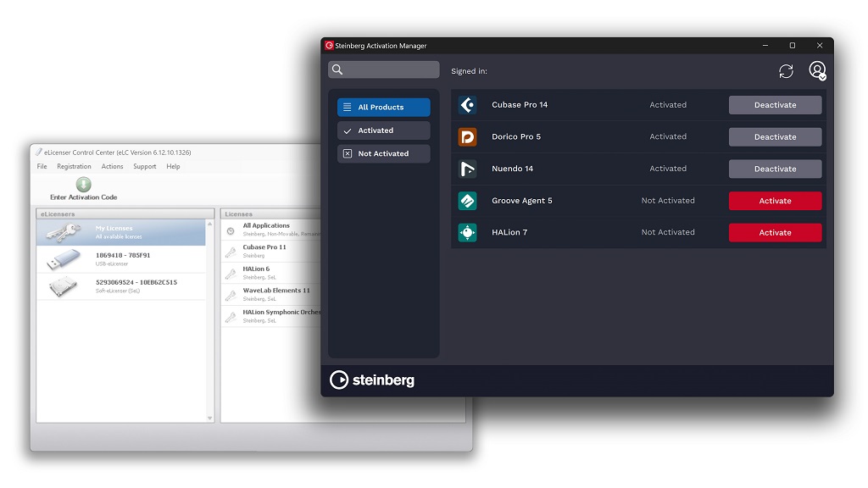868x488 pixels.
Task: Click the All Applications license icon
Action: (231, 230)
